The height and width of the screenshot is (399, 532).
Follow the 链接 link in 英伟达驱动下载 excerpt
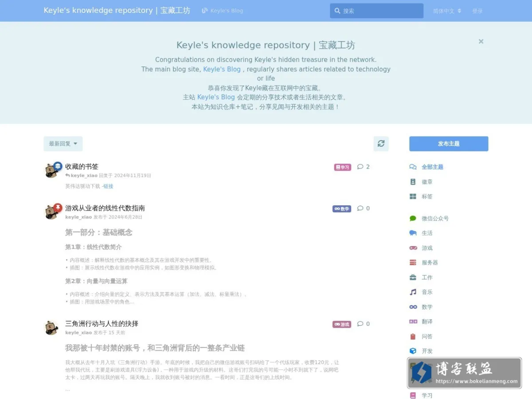pos(108,186)
